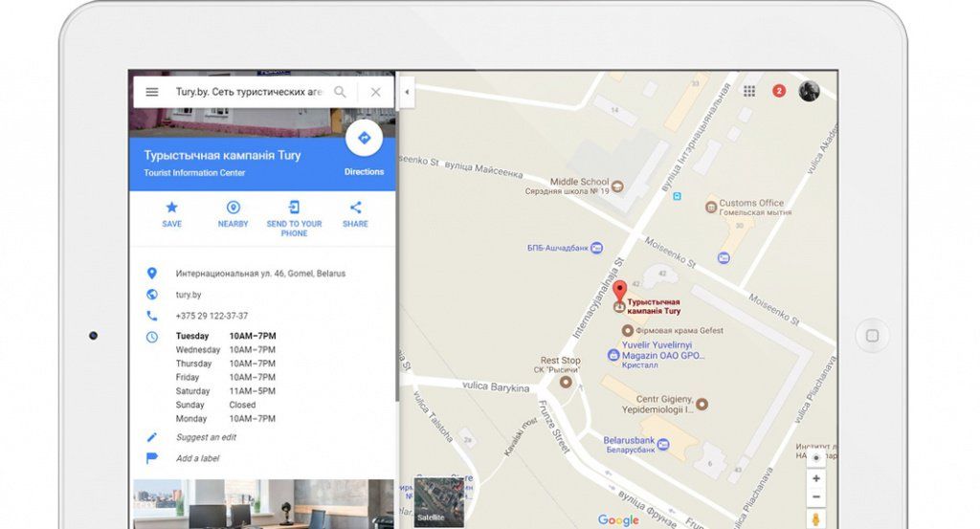Click the Suggest an edit pencil icon

152,437
